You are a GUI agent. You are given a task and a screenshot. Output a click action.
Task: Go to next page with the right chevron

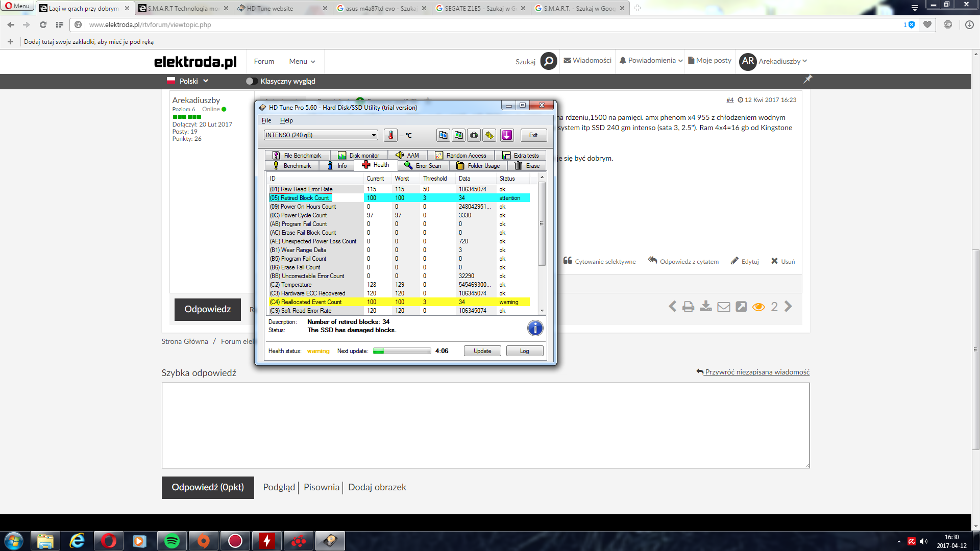click(789, 307)
